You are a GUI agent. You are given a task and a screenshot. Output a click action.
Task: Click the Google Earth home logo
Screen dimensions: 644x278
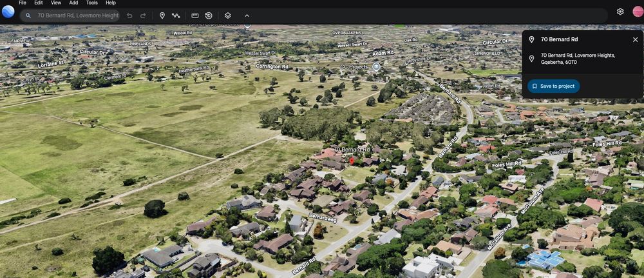click(x=8, y=12)
